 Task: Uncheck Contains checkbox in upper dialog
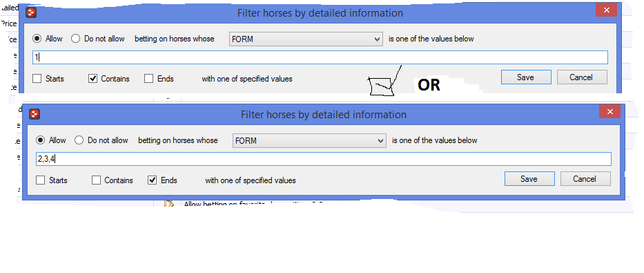click(92, 79)
